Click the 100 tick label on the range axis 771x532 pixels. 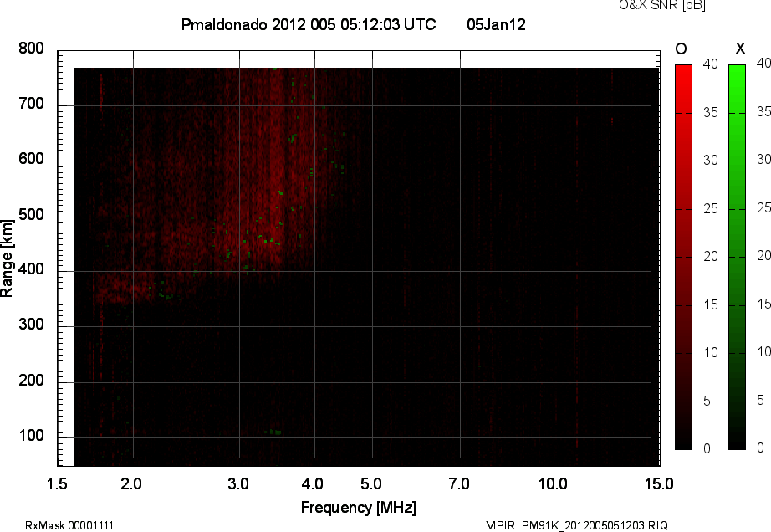[x=31, y=436]
